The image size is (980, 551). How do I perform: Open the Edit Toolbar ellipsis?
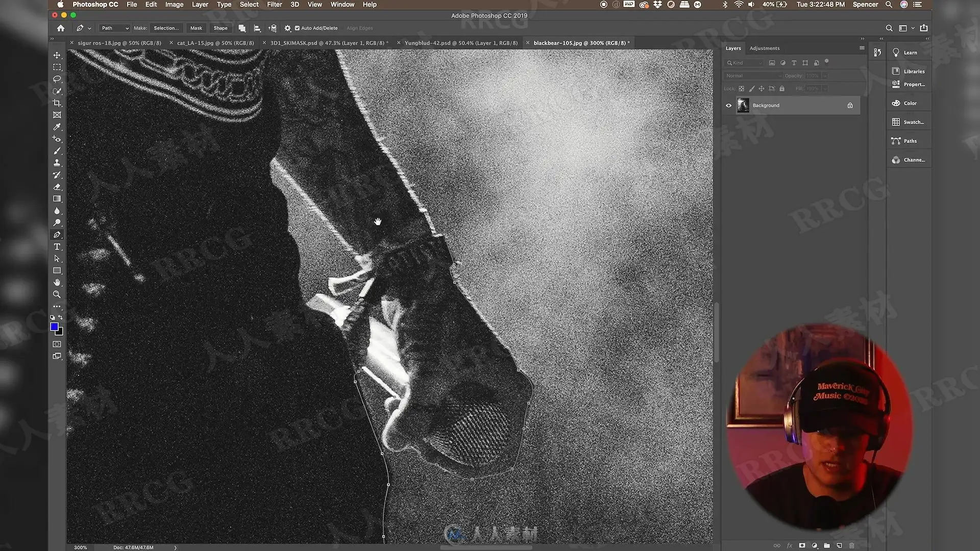pyautogui.click(x=57, y=307)
